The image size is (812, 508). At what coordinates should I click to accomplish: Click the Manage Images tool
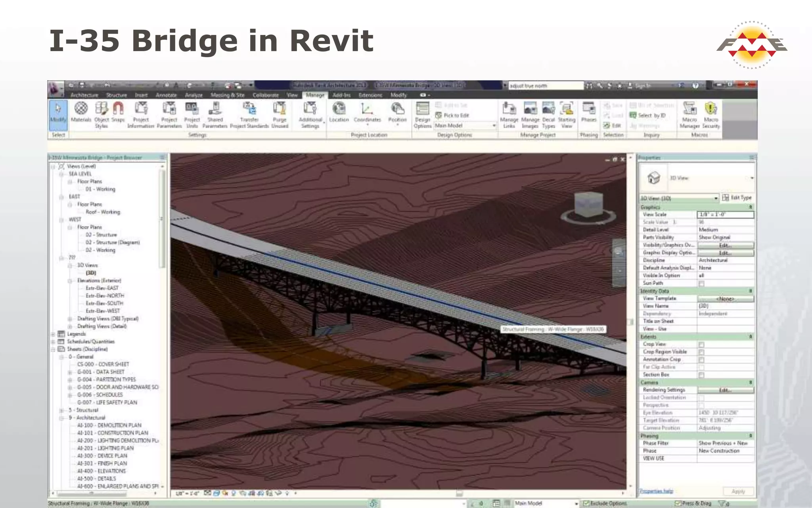click(x=530, y=115)
